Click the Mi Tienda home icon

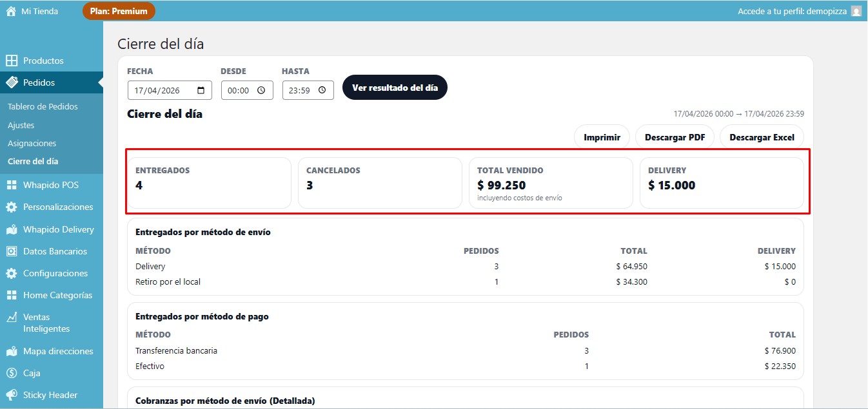tap(11, 11)
